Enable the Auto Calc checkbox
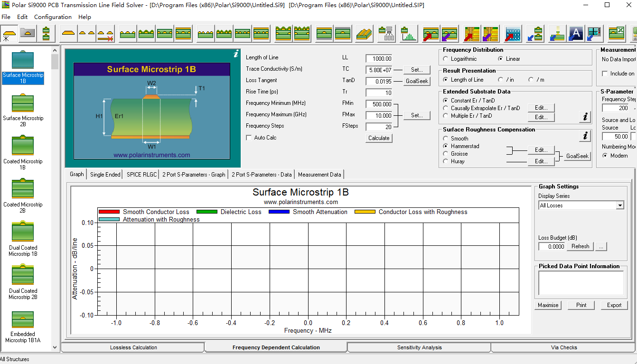The height and width of the screenshot is (364, 637). [249, 138]
